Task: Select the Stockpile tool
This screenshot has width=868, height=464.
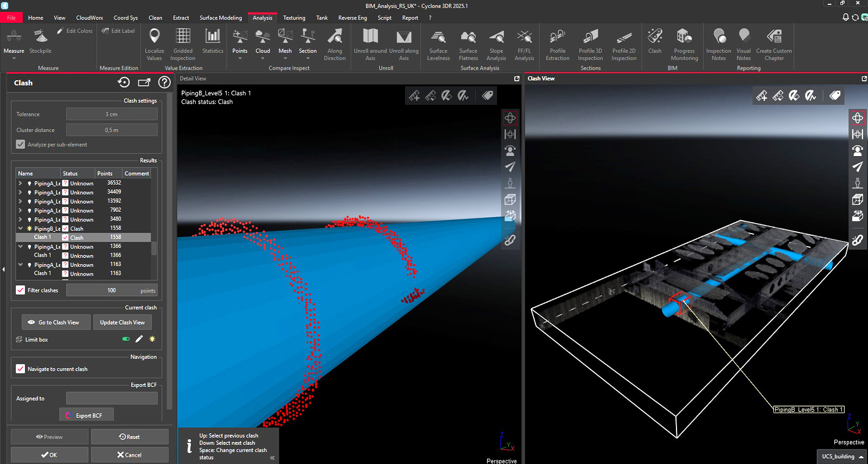Action: click(40, 41)
